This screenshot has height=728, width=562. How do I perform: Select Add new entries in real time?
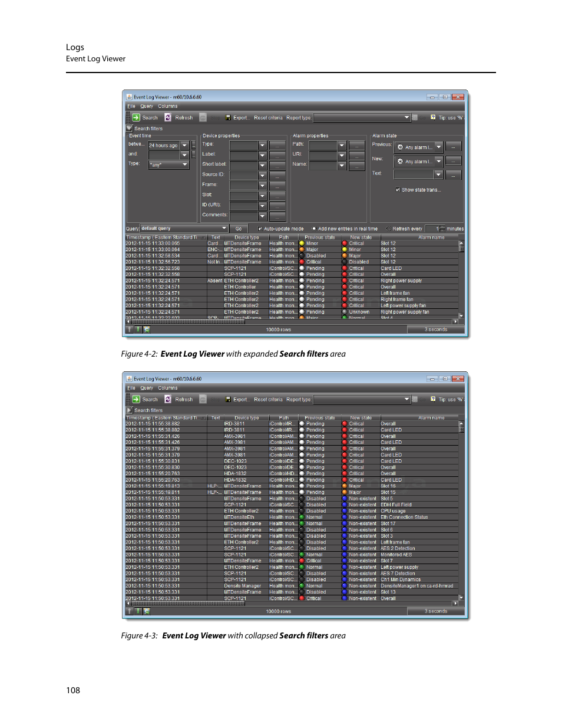[x=315, y=229]
